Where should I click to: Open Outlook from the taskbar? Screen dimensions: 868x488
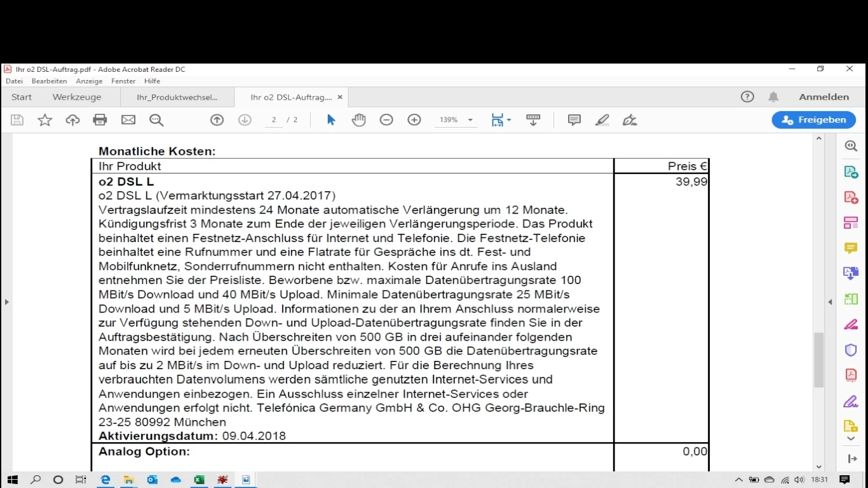(x=152, y=480)
